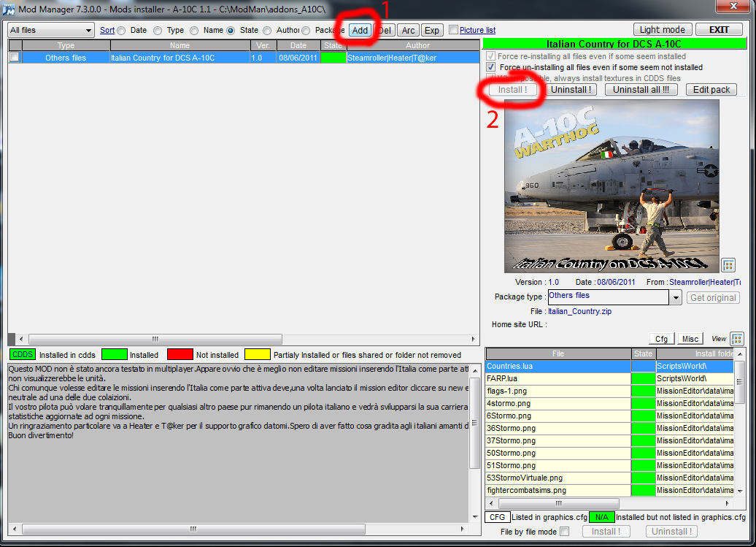The width and height of the screenshot is (756, 547).
Task: Click the file table's horizontal scroll right arrow
Action: (728, 503)
